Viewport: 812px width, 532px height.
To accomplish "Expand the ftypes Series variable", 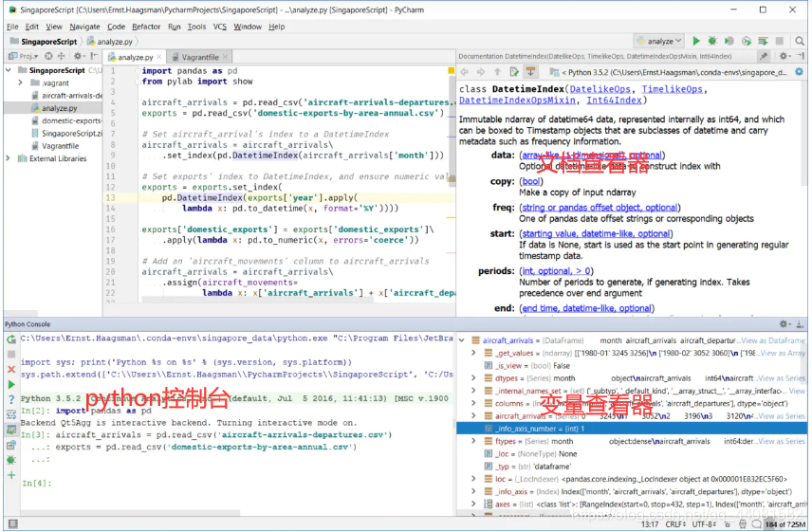I will (x=473, y=441).
